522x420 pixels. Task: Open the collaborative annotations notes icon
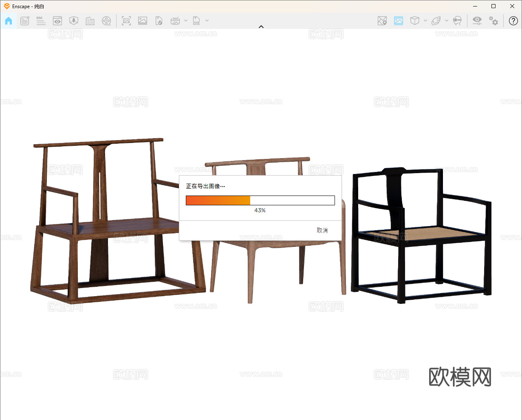click(x=25, y=21)
